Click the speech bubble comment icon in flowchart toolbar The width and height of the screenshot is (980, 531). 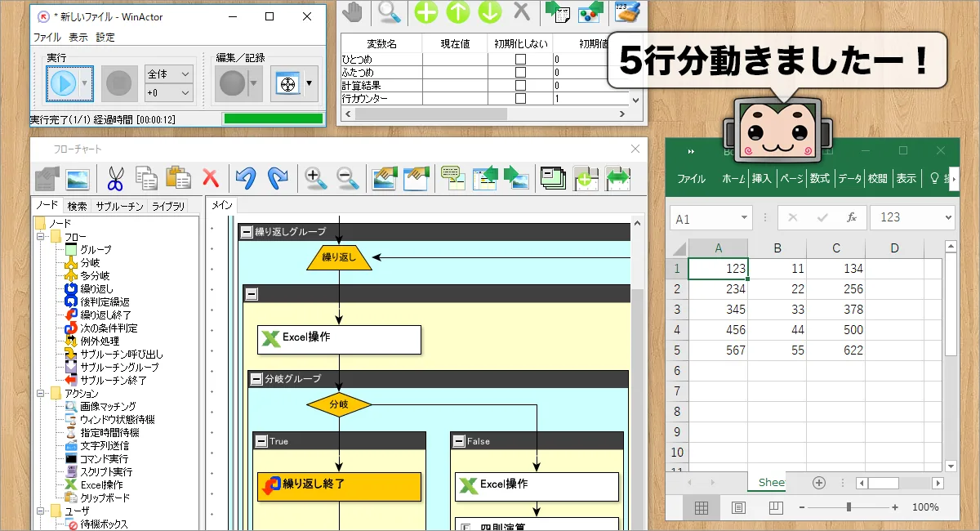[x=452, y=178]
